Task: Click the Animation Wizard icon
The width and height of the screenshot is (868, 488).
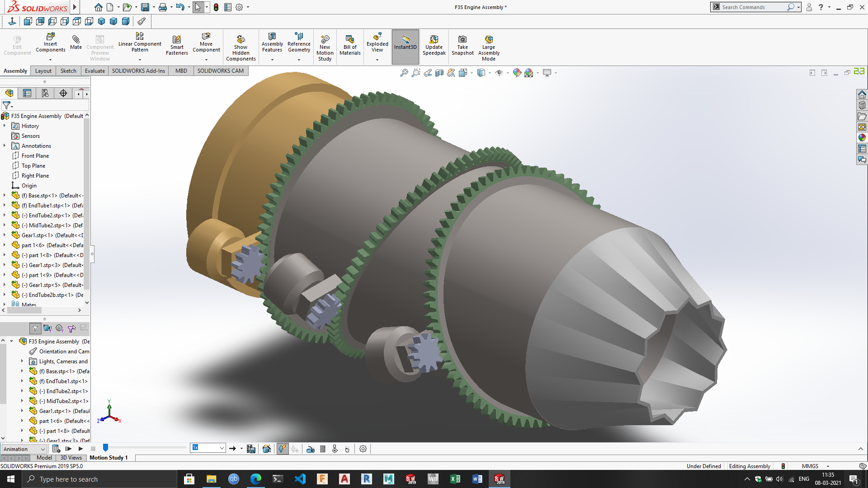Action: click(x=267, y=449)
